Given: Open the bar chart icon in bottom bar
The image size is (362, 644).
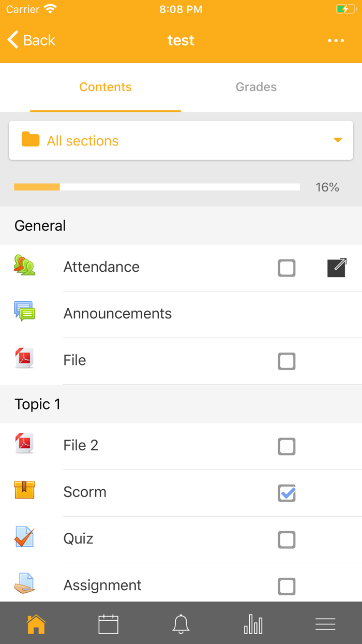Looking at the screenshot, I should (253, 624).
